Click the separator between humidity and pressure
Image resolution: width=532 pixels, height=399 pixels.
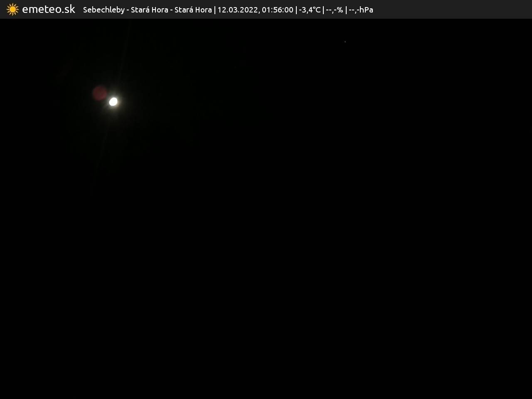point(346,10)
